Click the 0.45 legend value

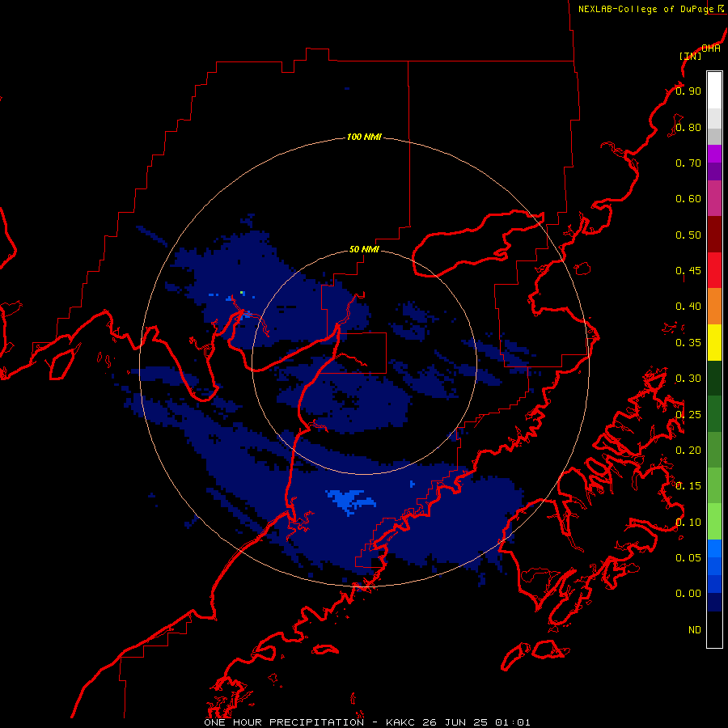[x=688, y=271]
